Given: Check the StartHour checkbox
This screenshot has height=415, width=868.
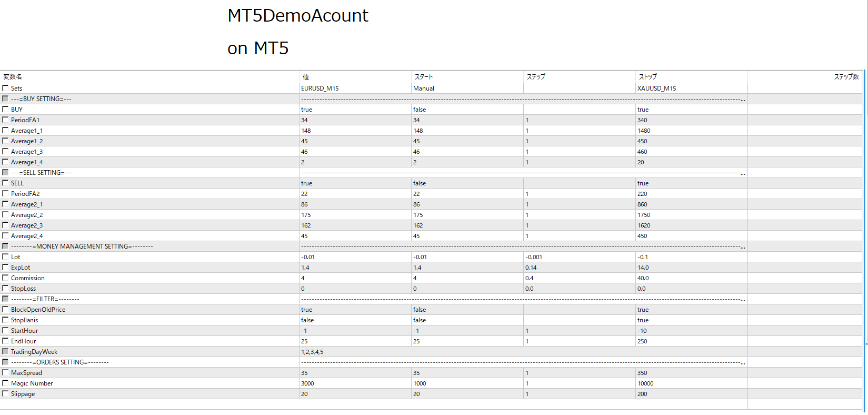Looking at the screenshot, I should tap(5, 330).
